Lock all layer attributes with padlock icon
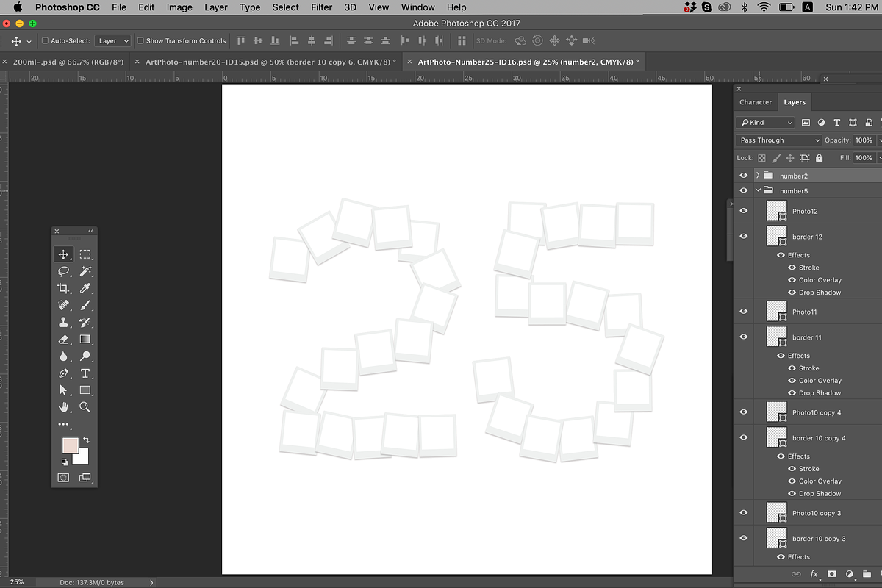The image size is (882, 588). click(x=819, y=158)
